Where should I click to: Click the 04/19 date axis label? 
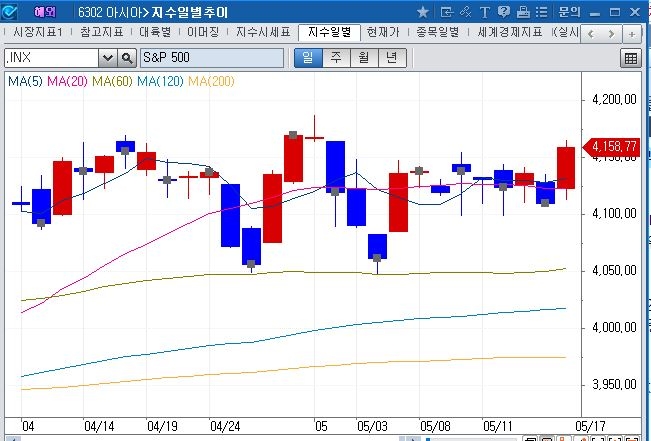(162, 426)
